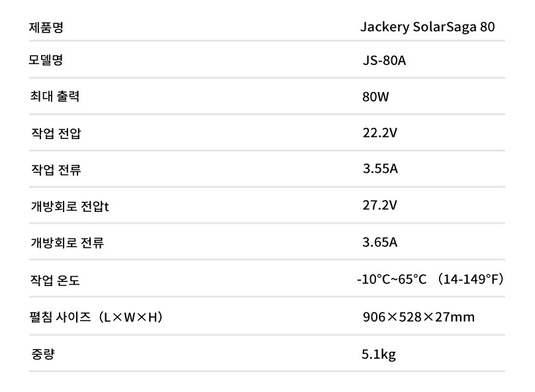Click the 펼침 사이즈 (L×W×H) label

click(x=97, y=317)
